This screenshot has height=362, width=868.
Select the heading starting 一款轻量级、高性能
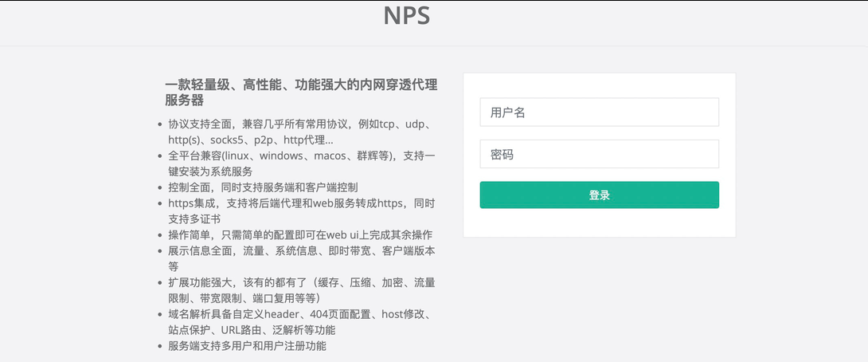[301, 92]
